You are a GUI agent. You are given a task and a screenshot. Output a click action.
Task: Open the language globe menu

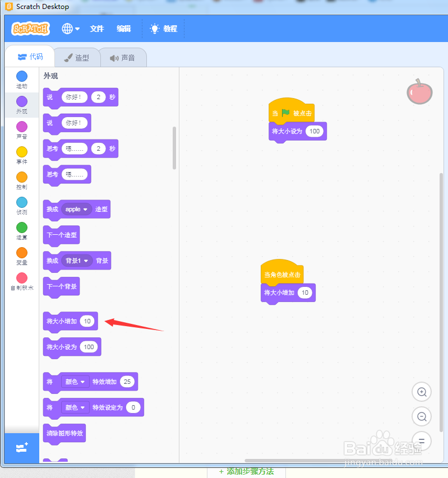click(71, 29)
